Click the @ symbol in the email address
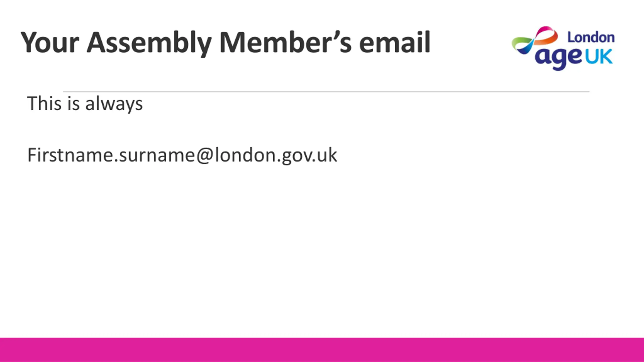Image resolution: width=644 pixels, height=362 pixels. [205, 155]
